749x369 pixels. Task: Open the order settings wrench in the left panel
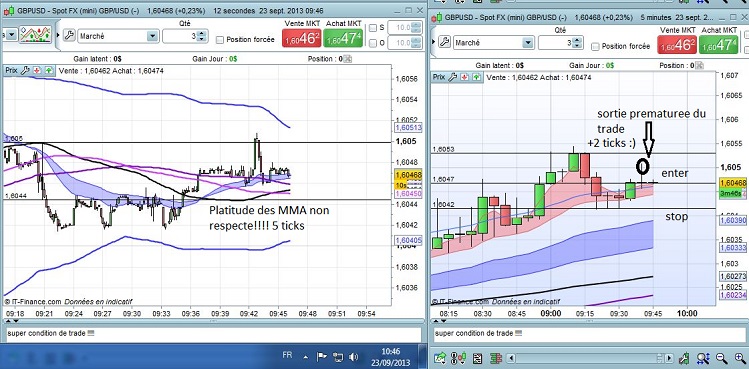(69, 35)
